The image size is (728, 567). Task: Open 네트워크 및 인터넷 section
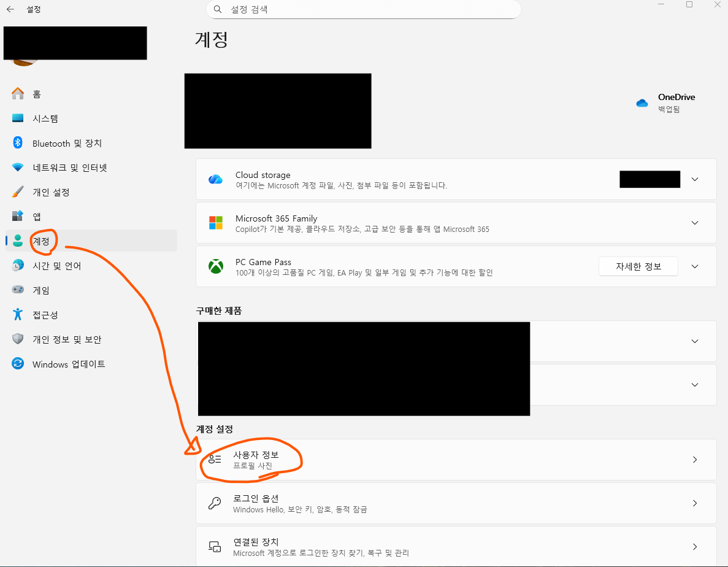(70, 168)
